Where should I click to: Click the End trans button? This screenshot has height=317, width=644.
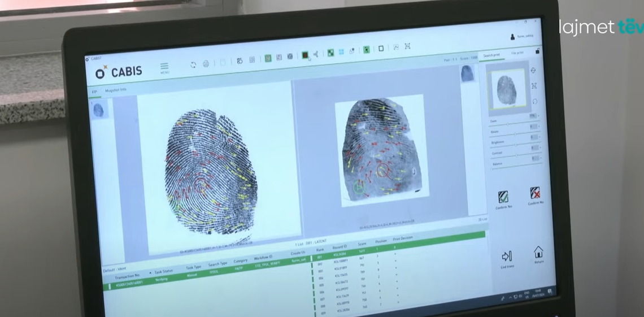point(507,259)
